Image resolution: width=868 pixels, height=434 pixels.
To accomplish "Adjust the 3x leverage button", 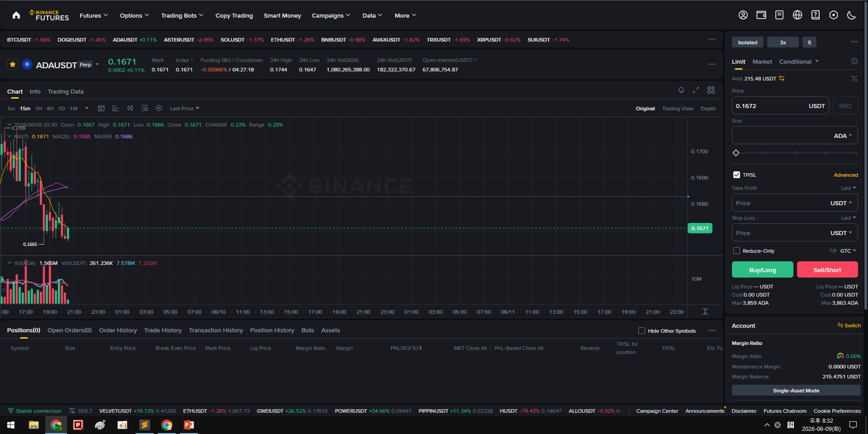I will coord(783,42).
